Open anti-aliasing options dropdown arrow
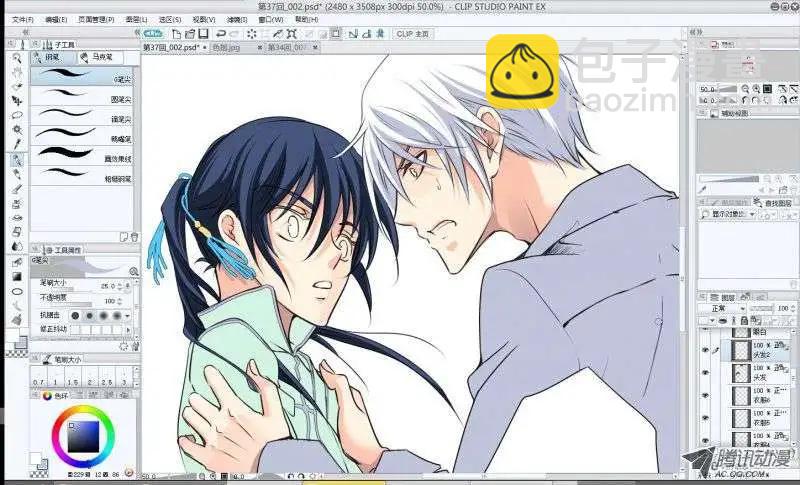This screenshot has width=800, height=485. [x=128, y=316]
